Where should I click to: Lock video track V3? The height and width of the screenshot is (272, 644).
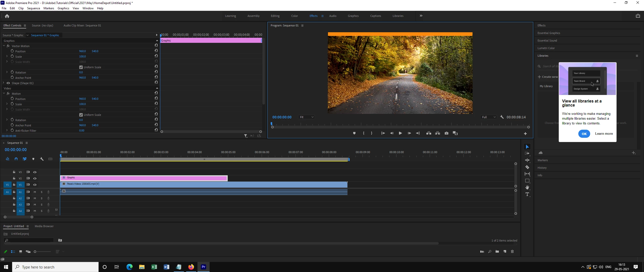pyautogui.click(x=14, y=172)
